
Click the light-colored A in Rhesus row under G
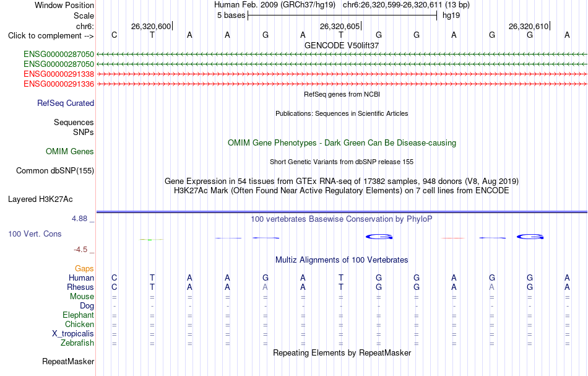265,287
